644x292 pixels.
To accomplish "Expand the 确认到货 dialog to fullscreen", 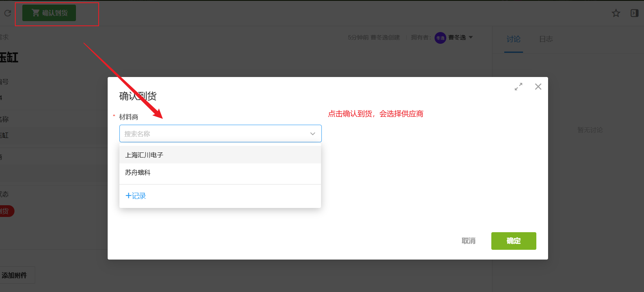I will tap(518, 87).
